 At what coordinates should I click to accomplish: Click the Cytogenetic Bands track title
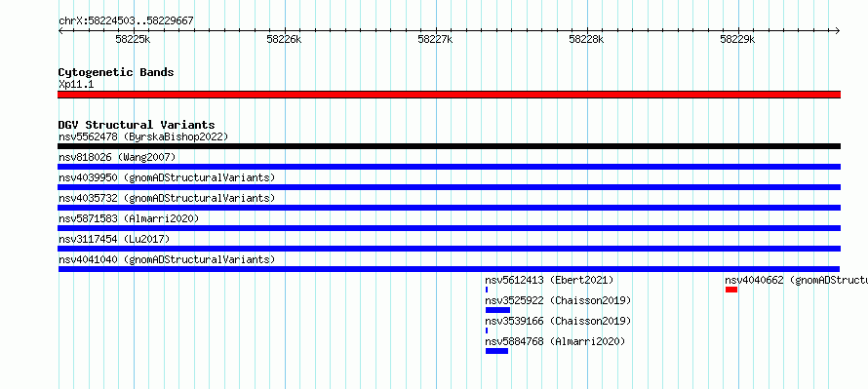[x=116, y=72]
